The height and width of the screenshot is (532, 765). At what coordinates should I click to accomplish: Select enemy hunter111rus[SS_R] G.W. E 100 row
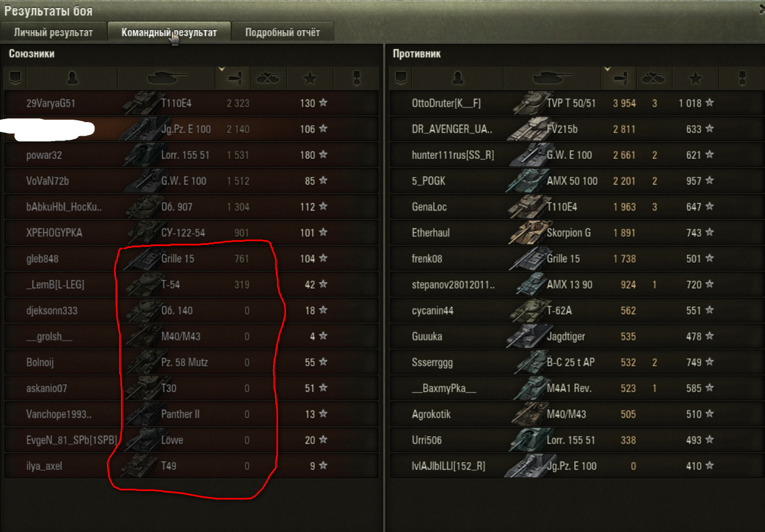(x=575, y=155)
